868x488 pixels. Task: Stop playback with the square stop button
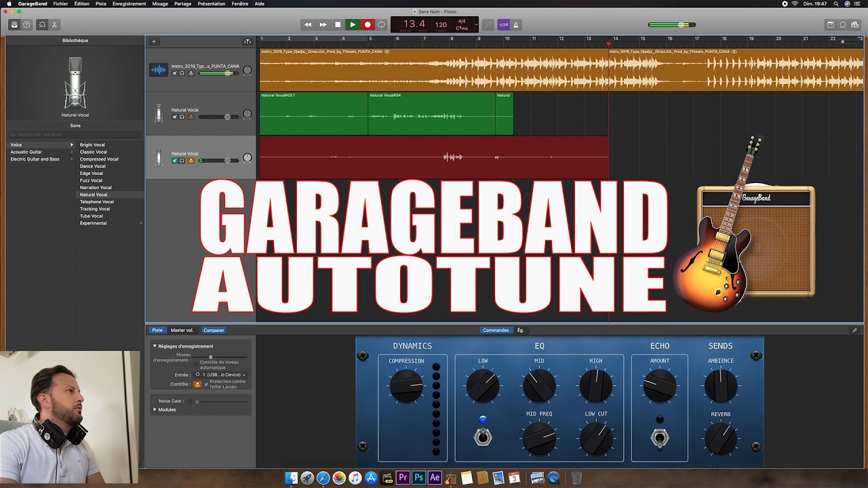338,24
